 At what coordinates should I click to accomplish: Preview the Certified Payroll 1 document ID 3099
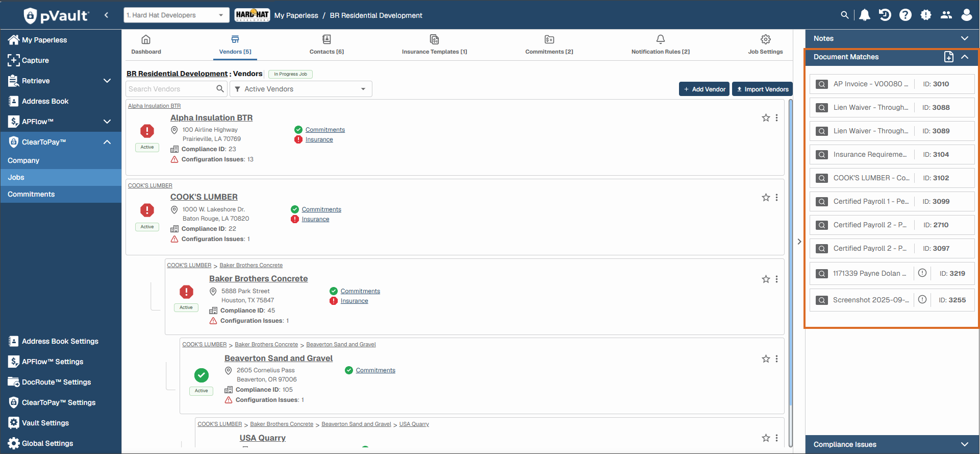pos(822,202)
